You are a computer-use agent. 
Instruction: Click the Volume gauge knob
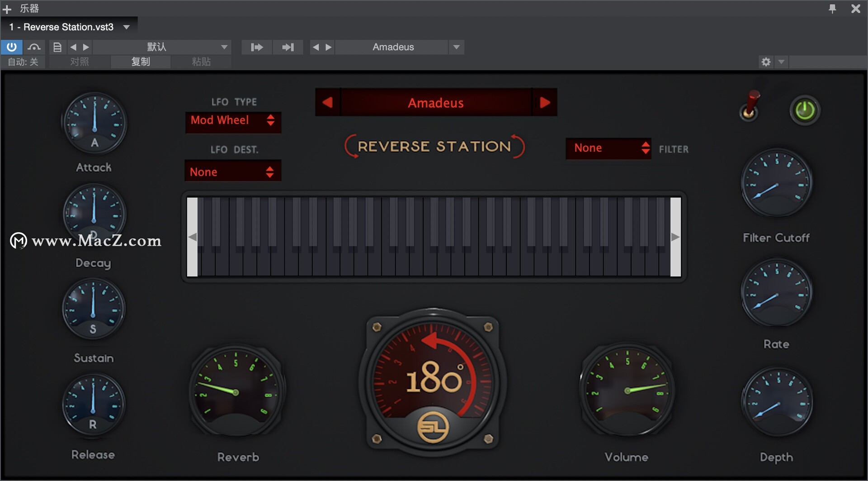click(x=627, y=390)
